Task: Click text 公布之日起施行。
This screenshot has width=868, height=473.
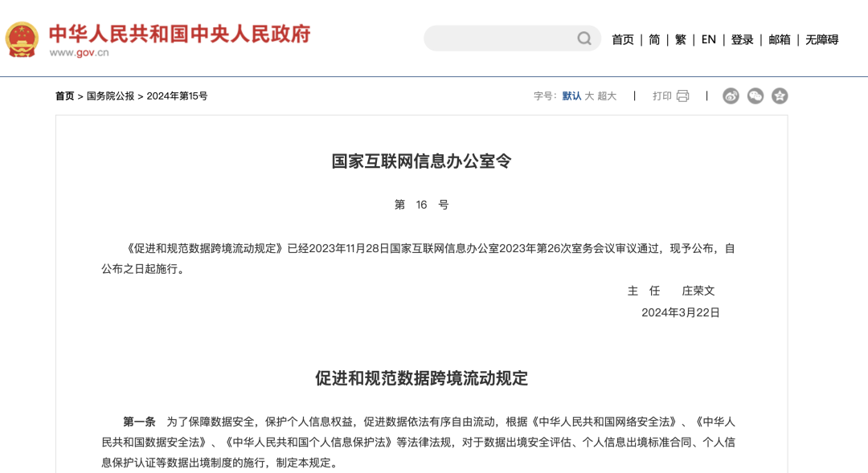Action: coord(143,269)
